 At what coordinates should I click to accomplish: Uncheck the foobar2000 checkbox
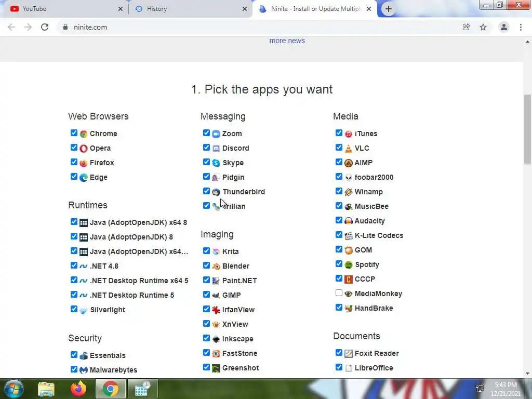[339, 177]
